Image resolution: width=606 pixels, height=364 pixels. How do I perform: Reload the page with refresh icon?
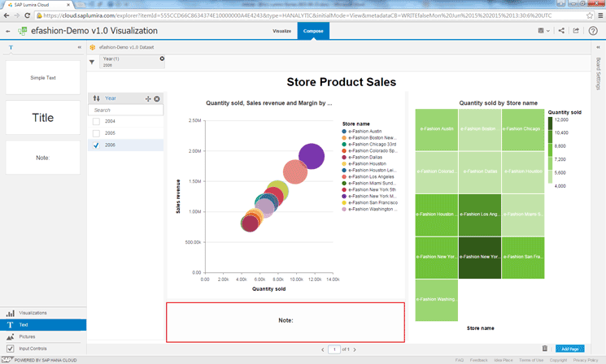pos(27,15)
